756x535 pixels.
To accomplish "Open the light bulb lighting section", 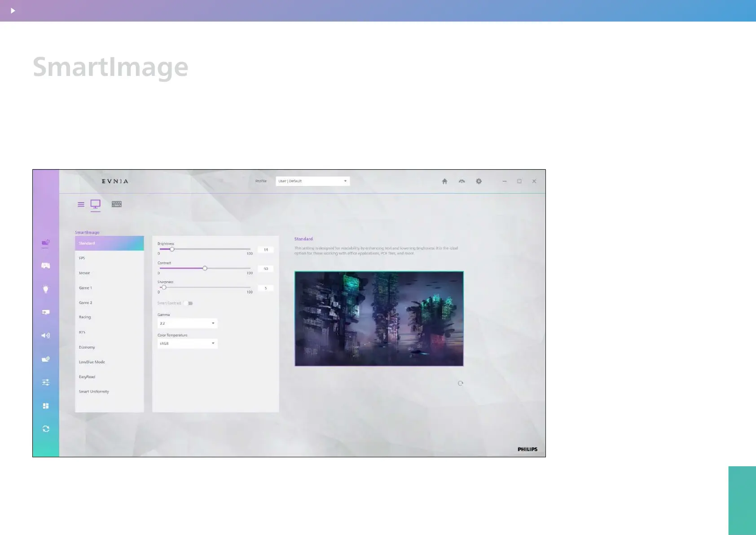I will [x=46, y=289].
